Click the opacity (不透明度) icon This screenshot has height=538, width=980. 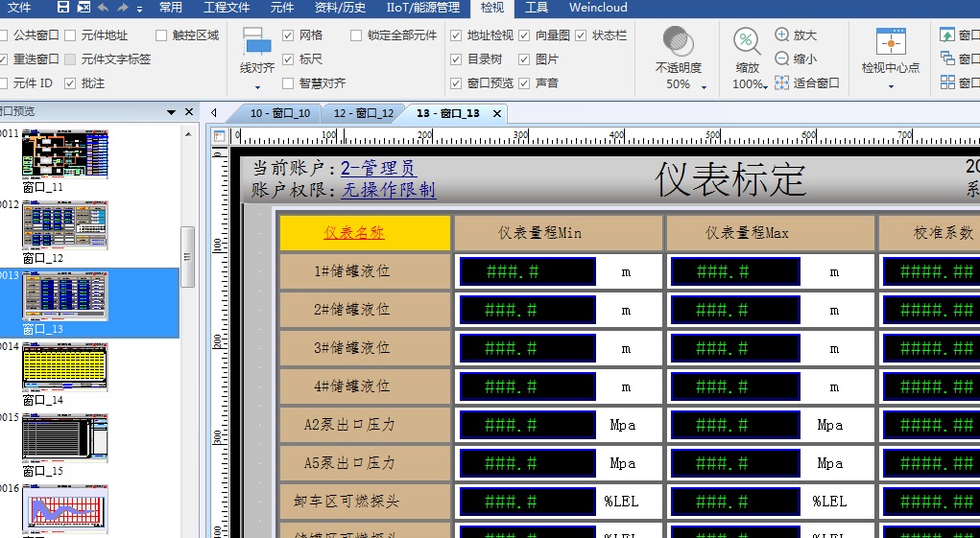[x=678, y=42]
